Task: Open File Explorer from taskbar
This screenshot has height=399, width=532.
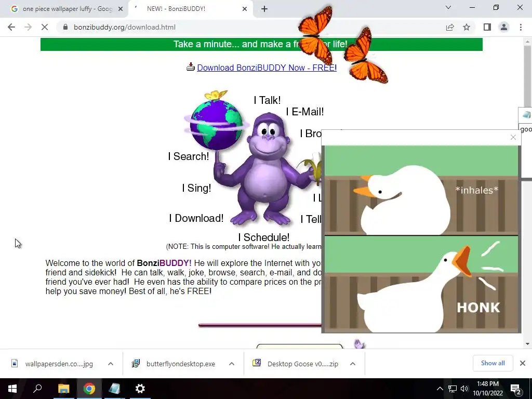Action: [63, 389]
